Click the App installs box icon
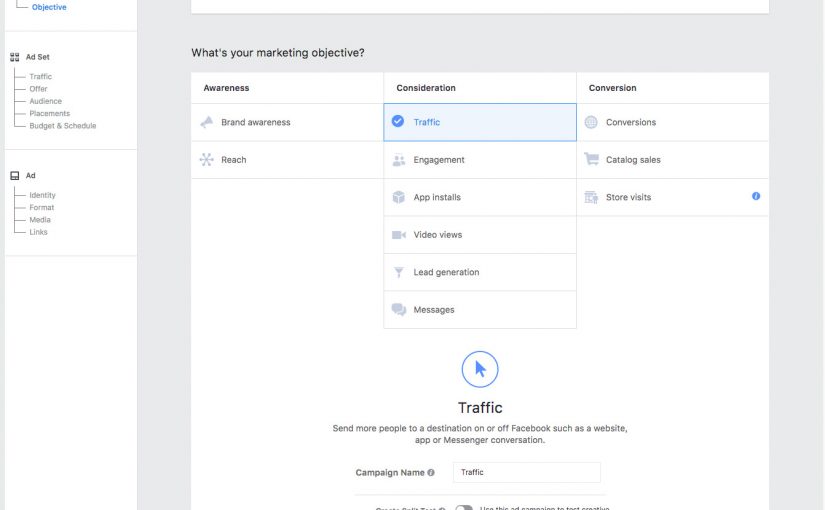 pos(399,197)
